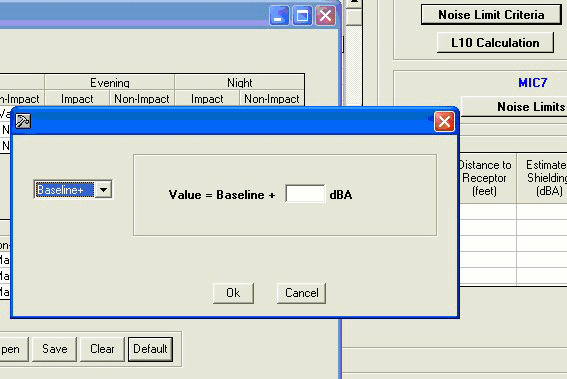The image size is (567, 379).
Task: Click the vertical scrollbar up arrow
Action: point(354,4)
